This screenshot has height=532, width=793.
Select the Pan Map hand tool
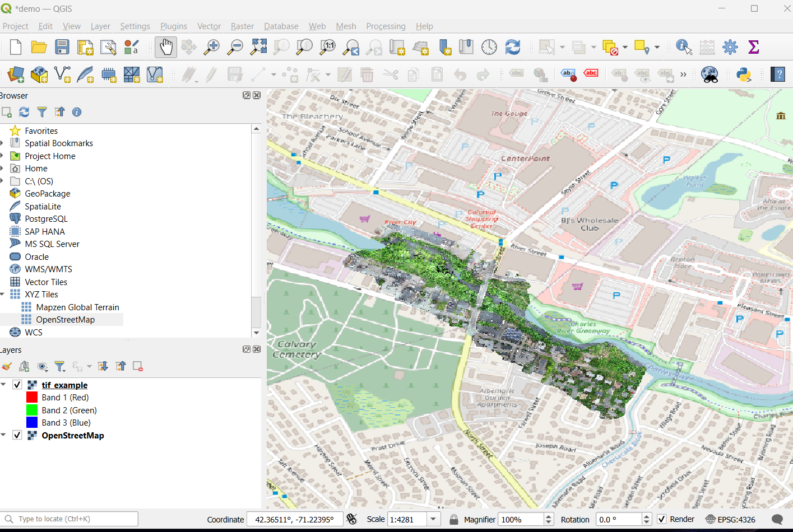[166, 47]
